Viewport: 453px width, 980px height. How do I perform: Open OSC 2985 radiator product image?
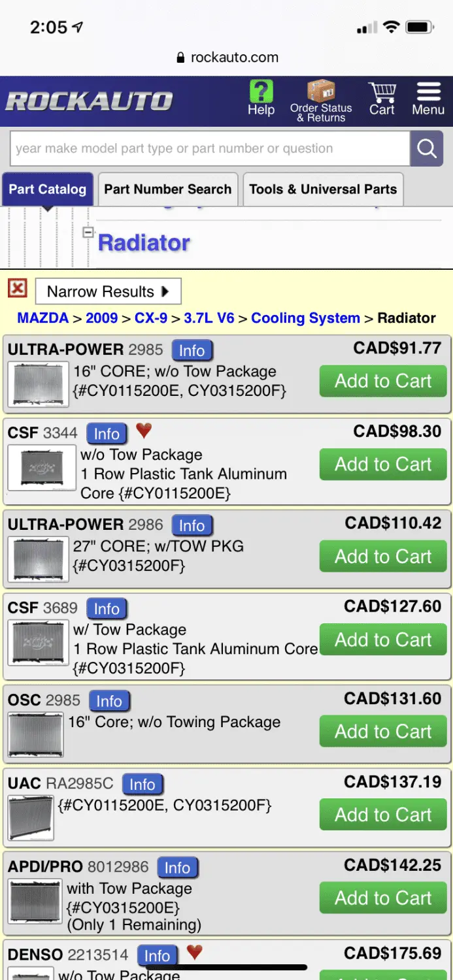tap(36, 736)
